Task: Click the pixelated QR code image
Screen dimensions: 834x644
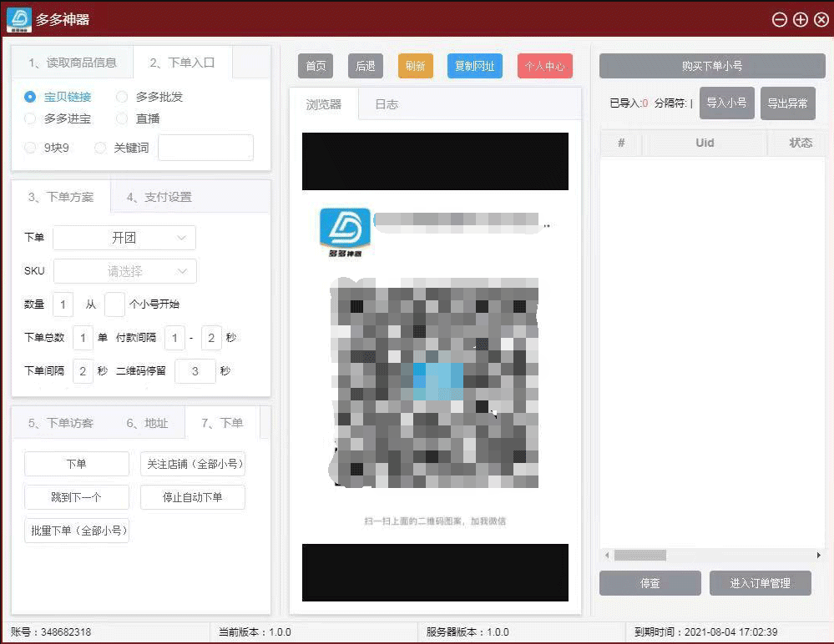Action: 433,382
